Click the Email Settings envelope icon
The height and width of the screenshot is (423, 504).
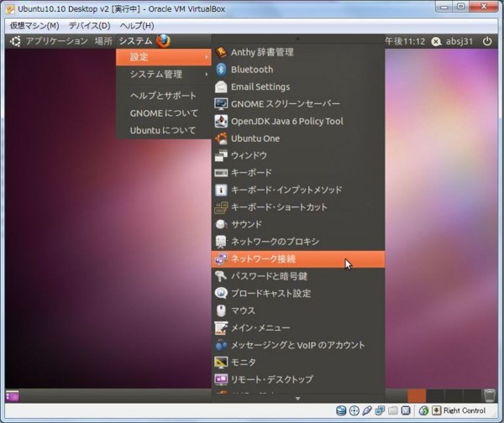pyautogui.click(x=221, y=86)
